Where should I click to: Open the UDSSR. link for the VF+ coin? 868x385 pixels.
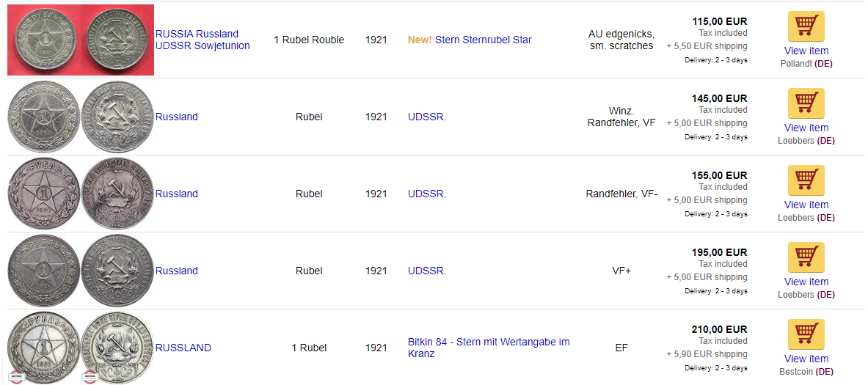(427, 271)
